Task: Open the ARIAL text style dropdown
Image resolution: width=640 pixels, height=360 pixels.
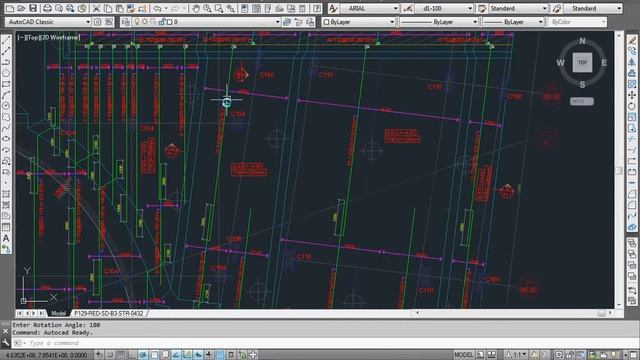Action: 369,8
